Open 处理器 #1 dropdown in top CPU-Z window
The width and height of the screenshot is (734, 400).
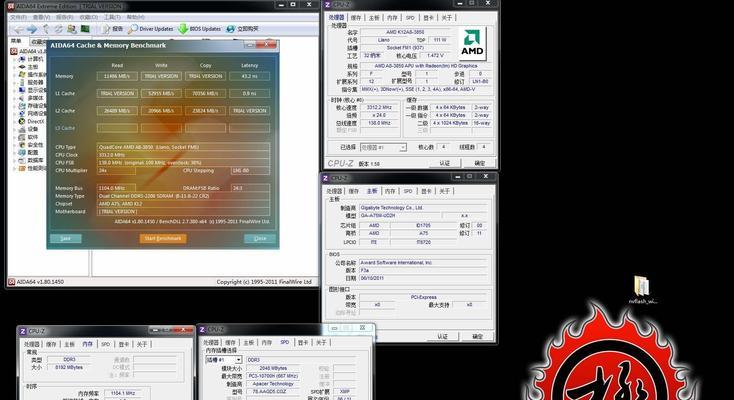[x=383, y=147]
